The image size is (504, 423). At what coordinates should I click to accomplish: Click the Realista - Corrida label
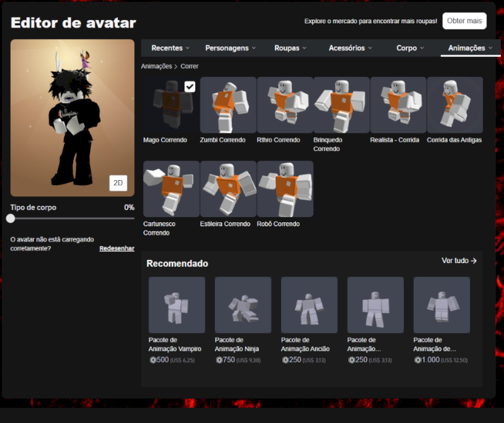394,140
